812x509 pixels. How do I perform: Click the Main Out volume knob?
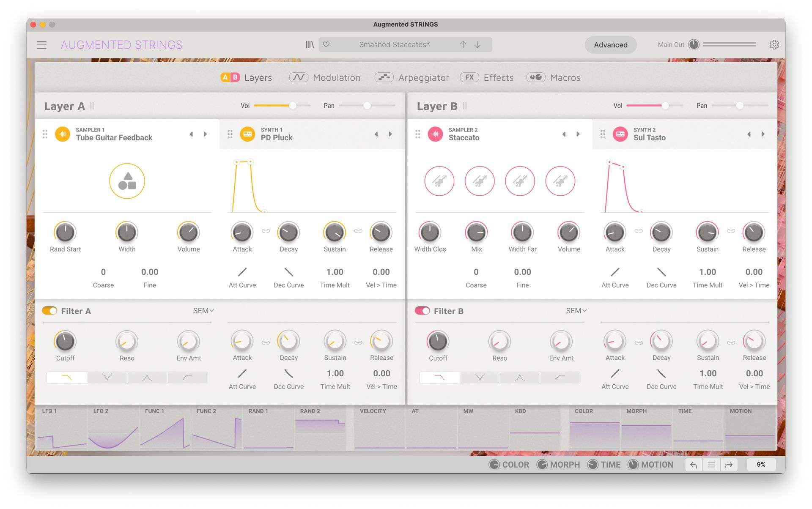[x=694, y=44]
